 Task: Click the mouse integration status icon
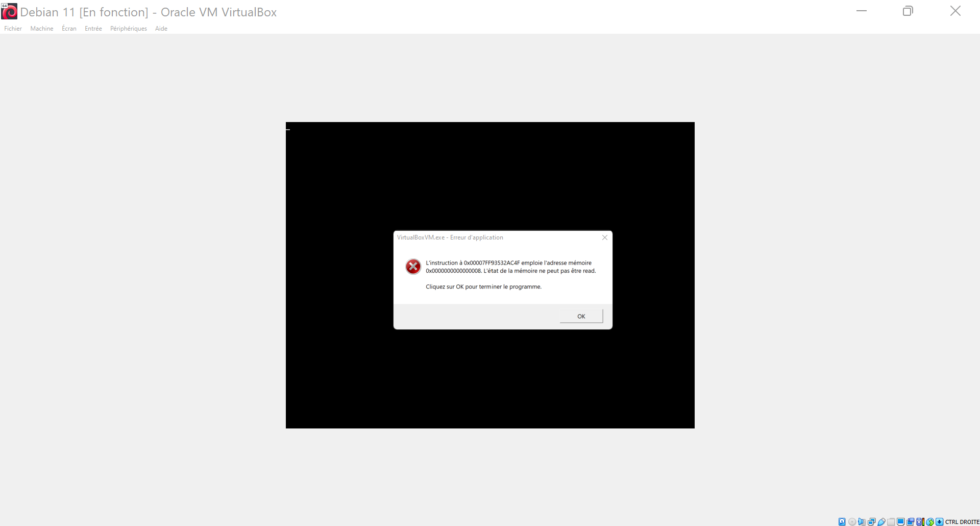(x=930, y=521)
